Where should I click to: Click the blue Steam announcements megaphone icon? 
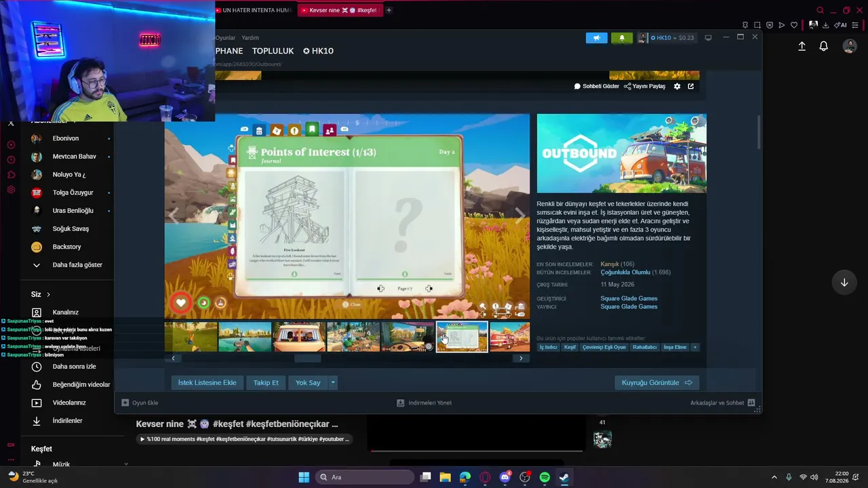point(597,38)
